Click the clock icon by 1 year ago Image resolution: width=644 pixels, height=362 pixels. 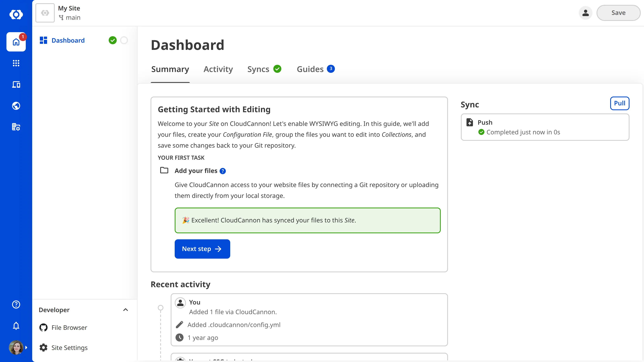tap(180, 337)
